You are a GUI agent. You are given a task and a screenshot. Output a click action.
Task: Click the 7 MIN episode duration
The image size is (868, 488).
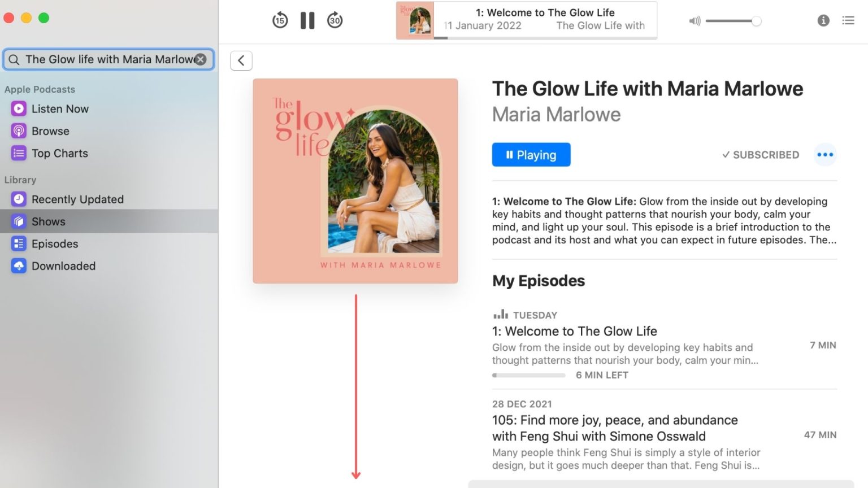pos(823,345)
